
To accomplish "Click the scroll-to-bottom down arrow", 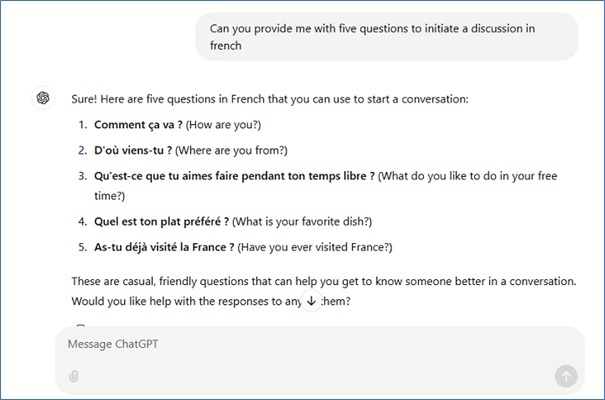I will tap(311, 300).
